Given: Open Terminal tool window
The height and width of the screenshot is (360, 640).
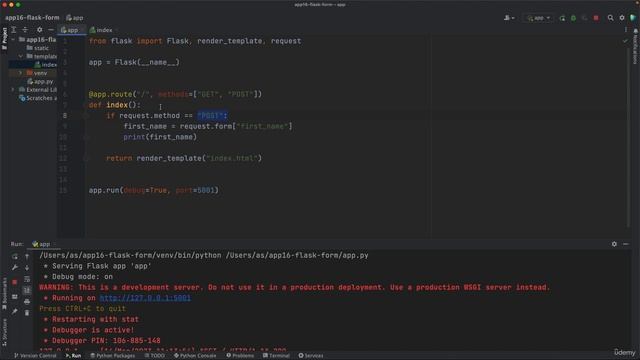Looking at the screenshot, I should 276,356.
